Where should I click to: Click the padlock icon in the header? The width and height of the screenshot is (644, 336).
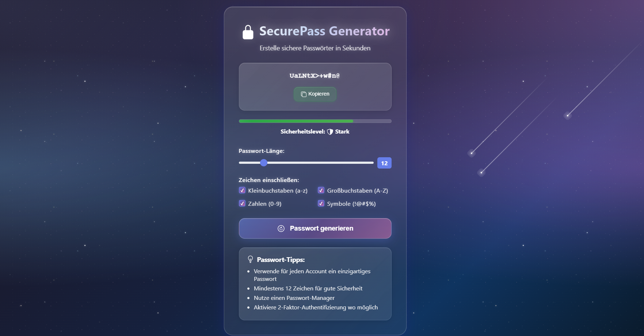coord(248,31)
